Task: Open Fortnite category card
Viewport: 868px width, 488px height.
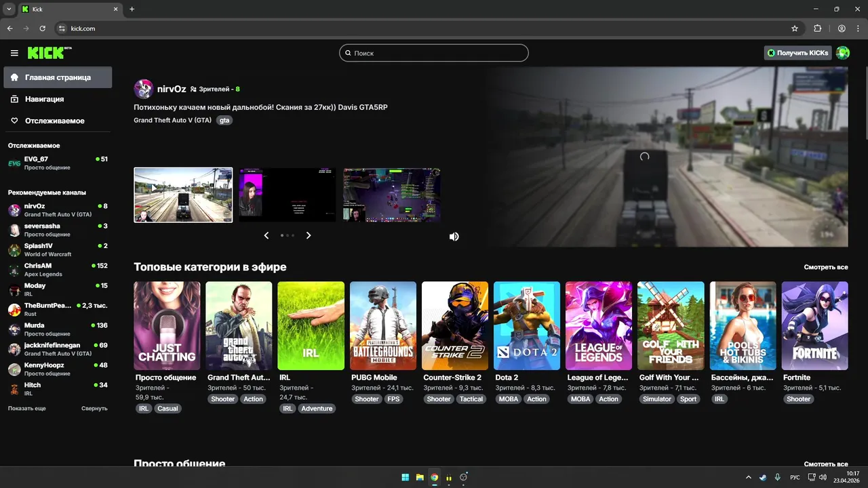Action: (815, 326)
